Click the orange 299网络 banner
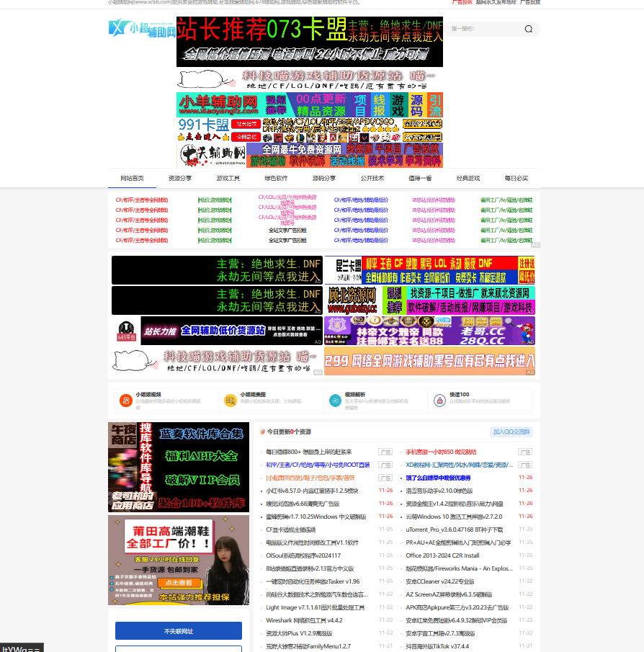 click(x=429, y=361)
